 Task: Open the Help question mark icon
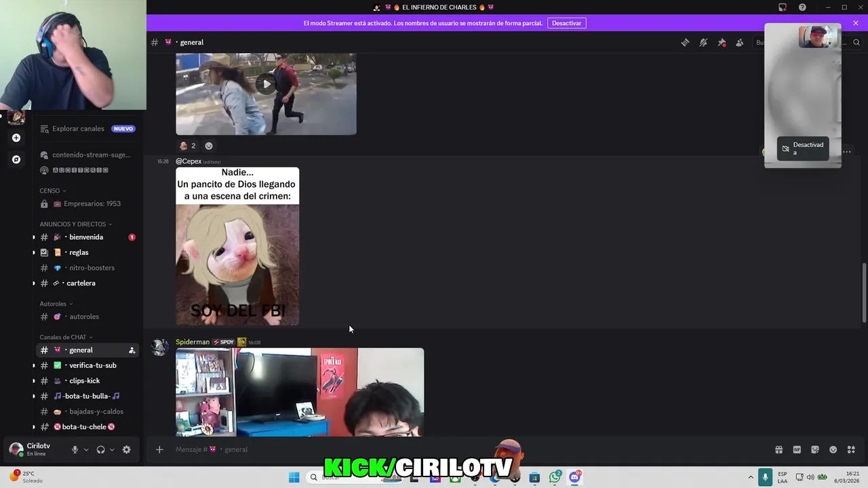[x=802, y=7]
